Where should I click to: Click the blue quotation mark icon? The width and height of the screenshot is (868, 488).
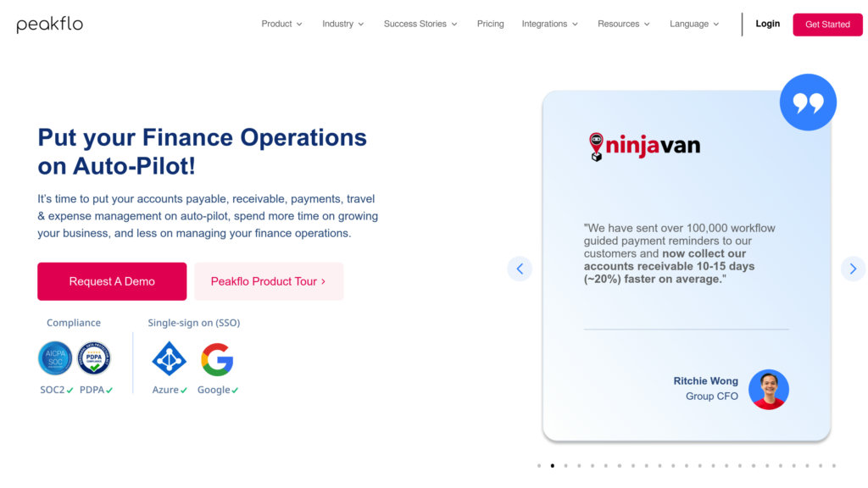[x=807, y=103]
